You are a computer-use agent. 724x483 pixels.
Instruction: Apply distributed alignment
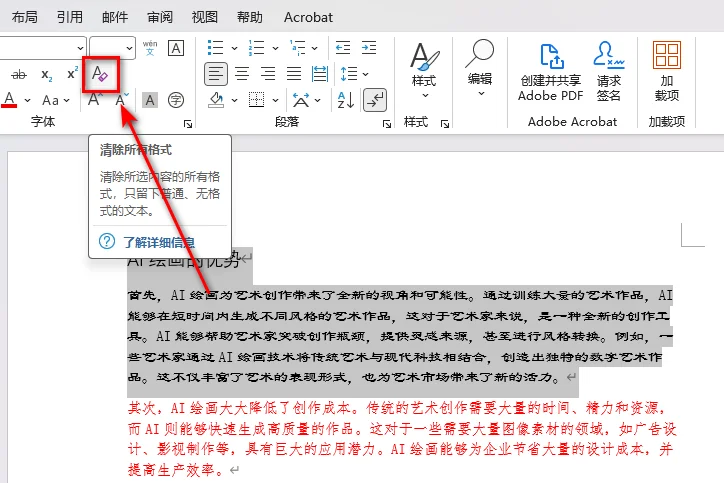320,74
